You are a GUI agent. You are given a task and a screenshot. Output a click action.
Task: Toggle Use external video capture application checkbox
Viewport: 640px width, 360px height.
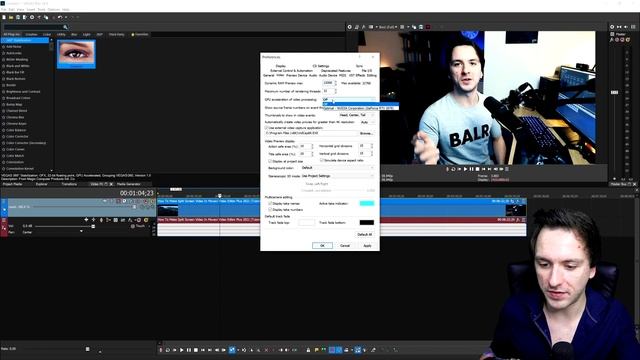267,128
